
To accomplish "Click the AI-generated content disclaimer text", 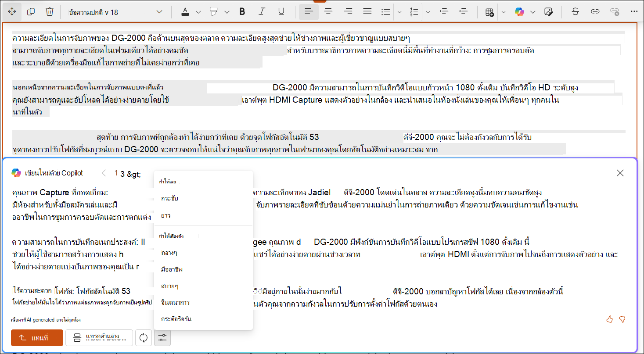I will click(46, 320).
